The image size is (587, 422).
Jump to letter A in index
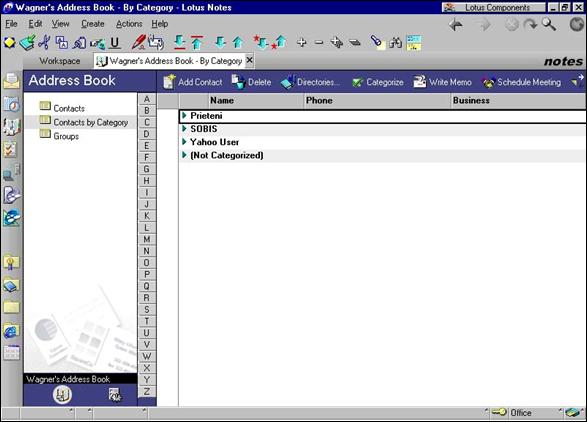click(147, 99)
